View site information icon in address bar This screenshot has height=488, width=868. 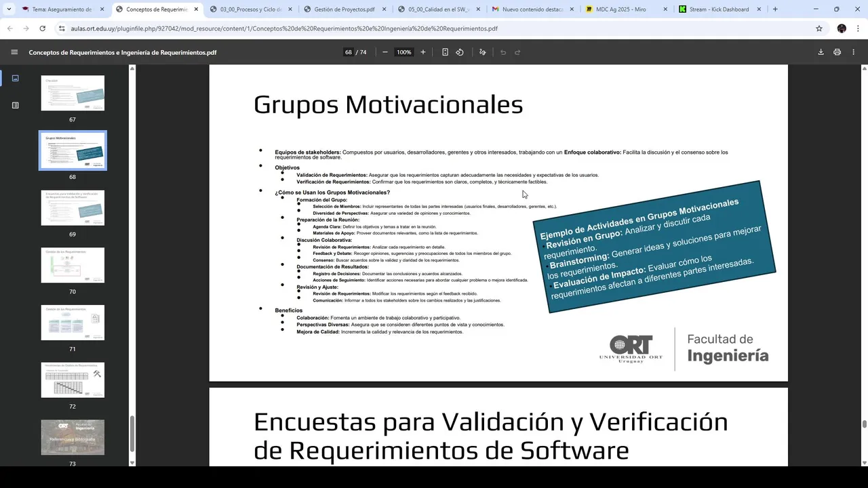click(x=62, y=28)
